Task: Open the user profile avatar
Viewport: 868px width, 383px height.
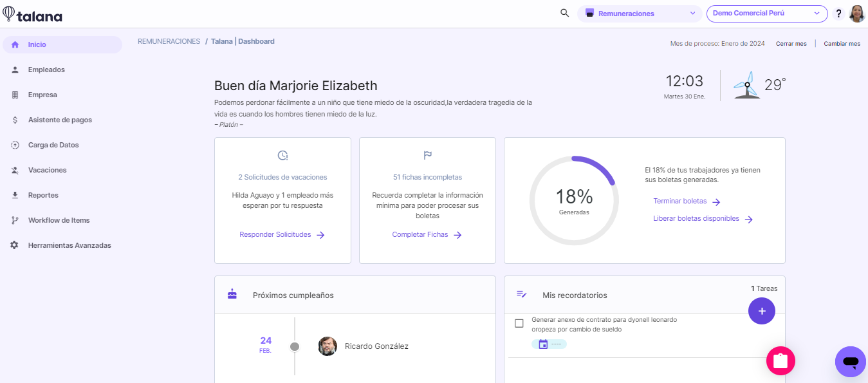Action: tap(857, 14)
